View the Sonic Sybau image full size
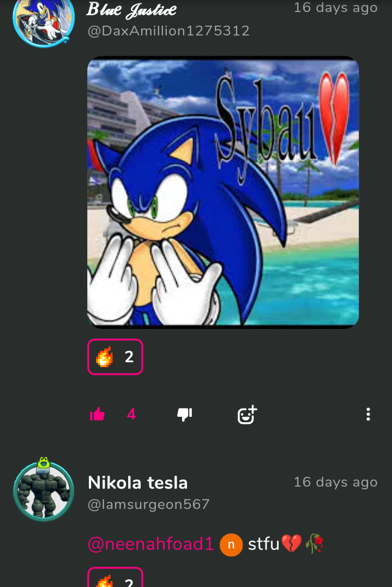Screen dimensions: 392x587 [x=223, y=193]
